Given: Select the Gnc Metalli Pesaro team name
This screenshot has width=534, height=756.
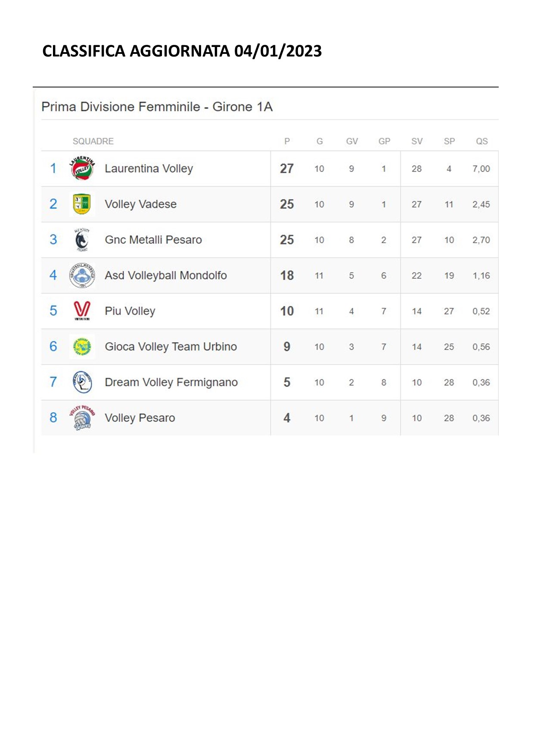Looking at the screenshot, I should (153, 240).
